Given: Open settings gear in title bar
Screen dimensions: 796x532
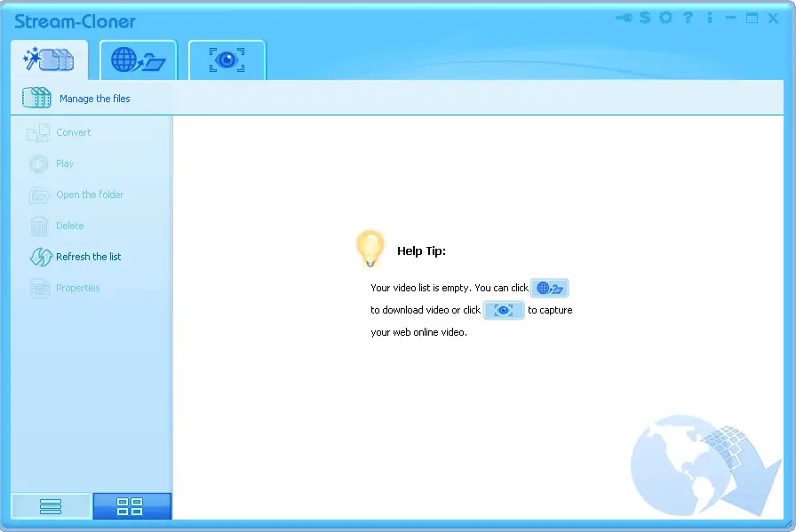Looking at the screenshot, I should coord(666,18).
